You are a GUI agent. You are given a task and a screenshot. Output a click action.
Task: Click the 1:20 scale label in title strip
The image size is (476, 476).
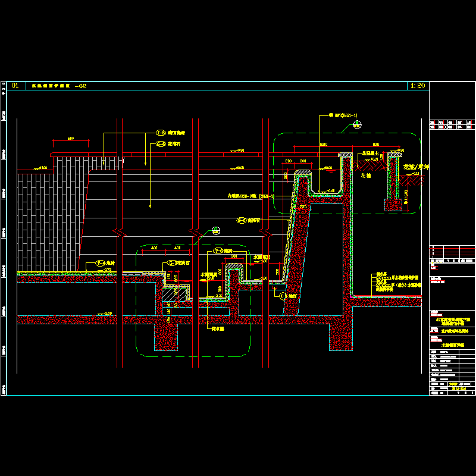pos(417,86)
